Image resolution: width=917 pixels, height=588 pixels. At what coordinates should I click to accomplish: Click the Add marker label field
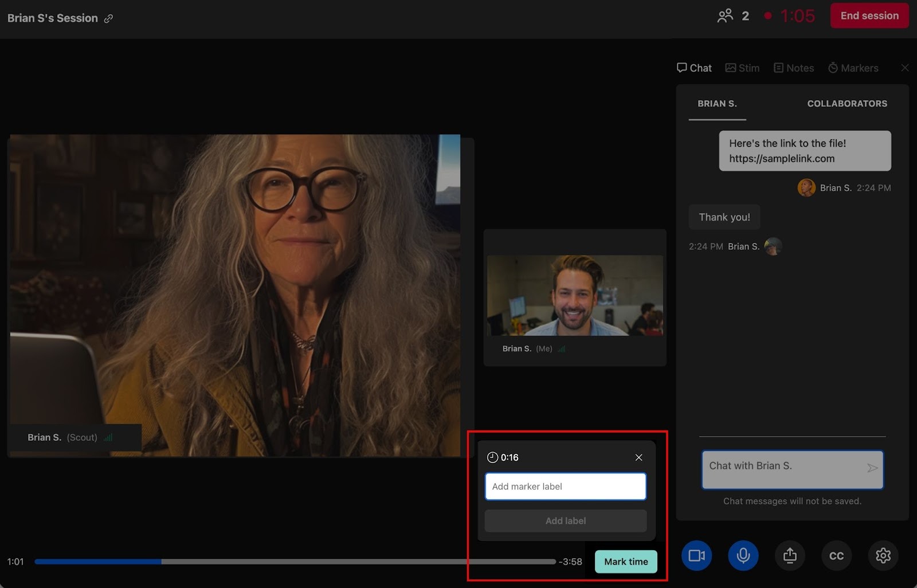[x=565, y=487]
